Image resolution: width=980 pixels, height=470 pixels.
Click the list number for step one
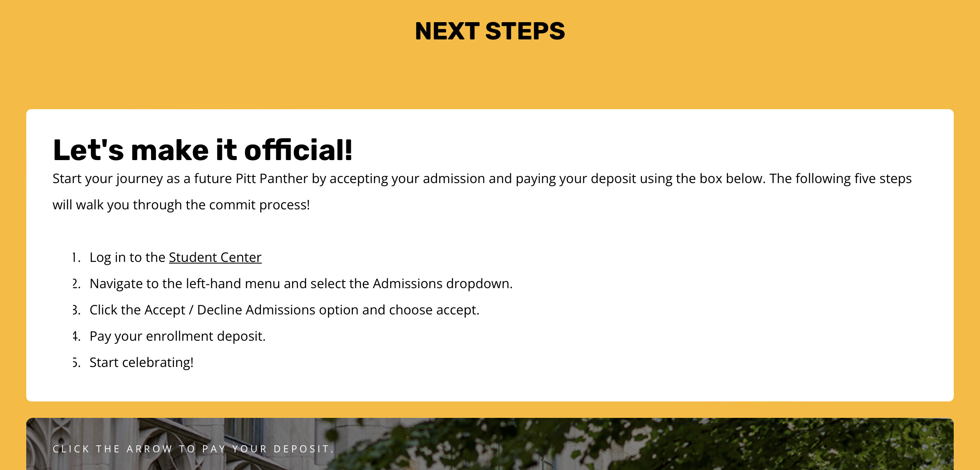coord(76,257)
